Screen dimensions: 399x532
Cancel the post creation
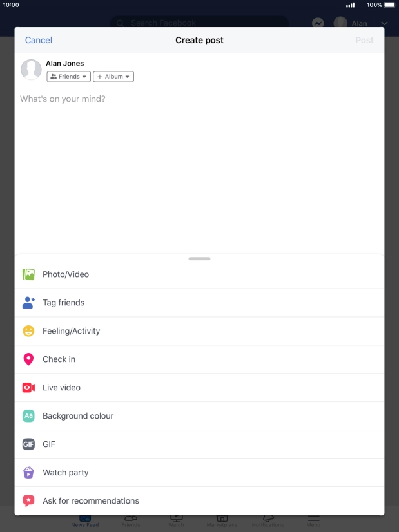tap(39, 40)
